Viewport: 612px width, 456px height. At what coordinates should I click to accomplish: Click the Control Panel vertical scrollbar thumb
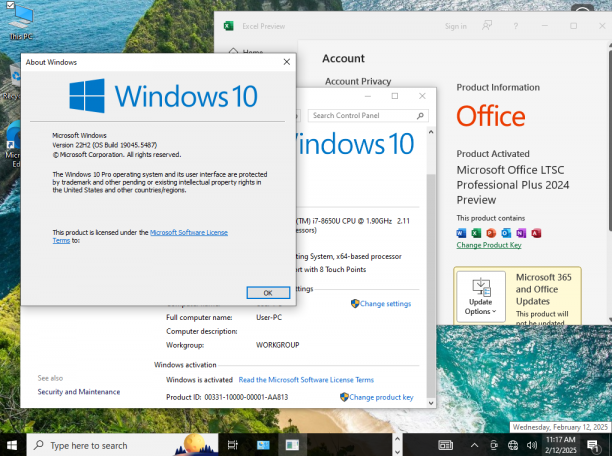pos(431,285)
